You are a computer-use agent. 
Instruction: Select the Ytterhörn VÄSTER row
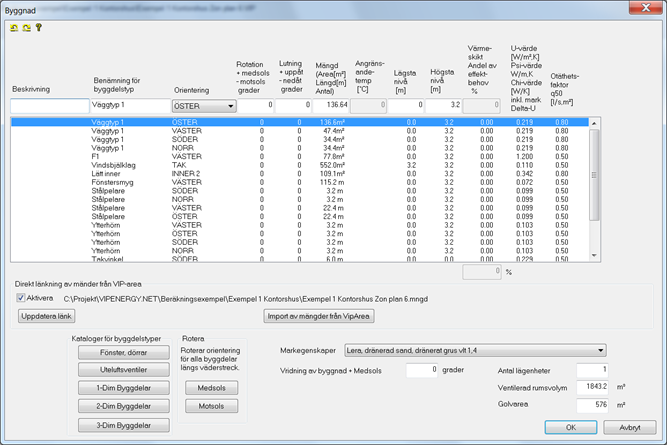(300, 225)
